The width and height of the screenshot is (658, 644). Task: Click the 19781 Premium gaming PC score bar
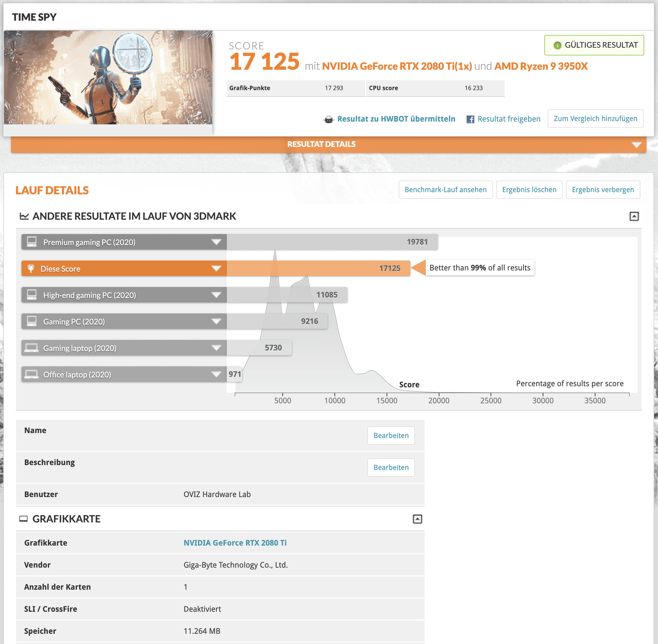[x=332, y=242]
